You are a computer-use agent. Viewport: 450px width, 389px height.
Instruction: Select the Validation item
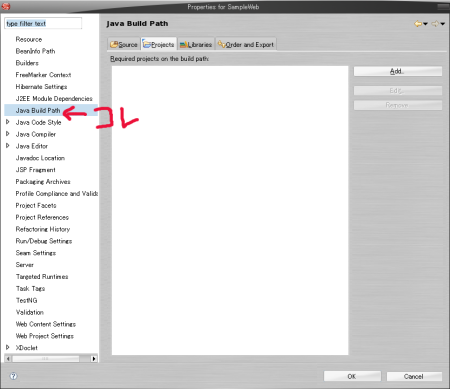(30, 312)
